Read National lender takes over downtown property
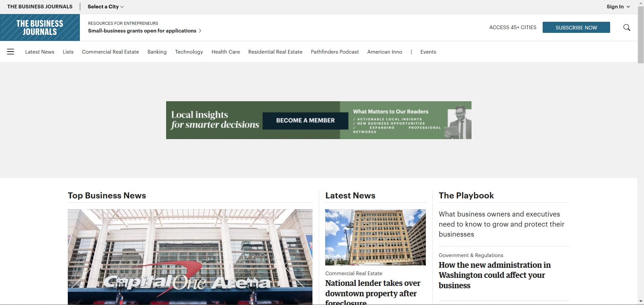This screenshot has width=644, height=305. (x=373, y=293)
